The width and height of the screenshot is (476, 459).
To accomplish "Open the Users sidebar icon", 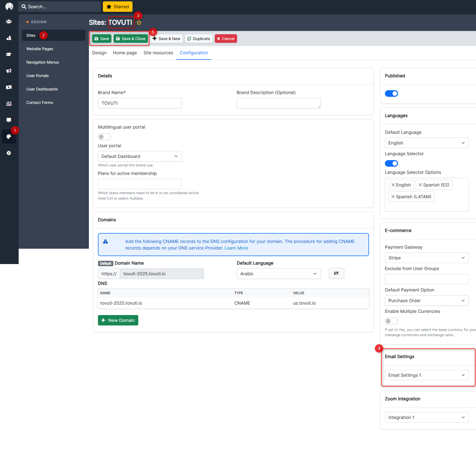I will click(x=9, y=21).
